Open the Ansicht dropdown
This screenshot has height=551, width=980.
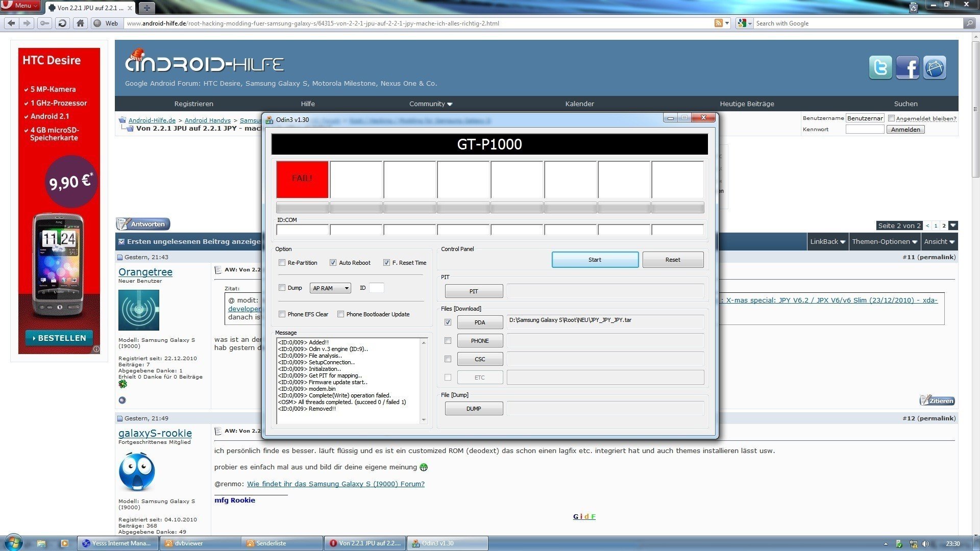(939, 241)
